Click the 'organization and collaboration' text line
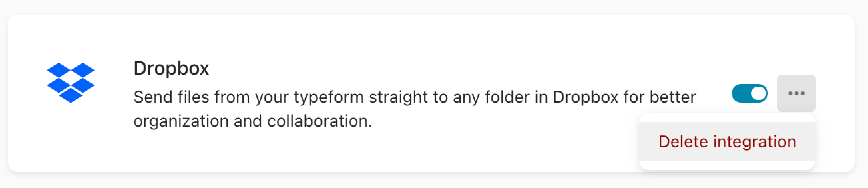868x188 pixels. 253,121
